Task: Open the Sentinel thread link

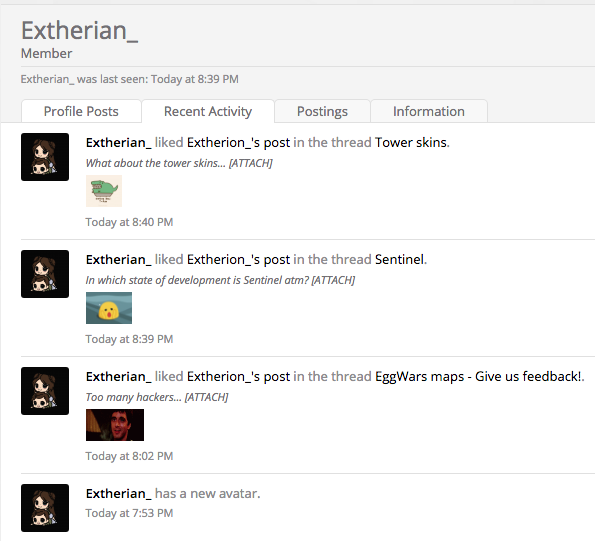Action: pos(399,259)
